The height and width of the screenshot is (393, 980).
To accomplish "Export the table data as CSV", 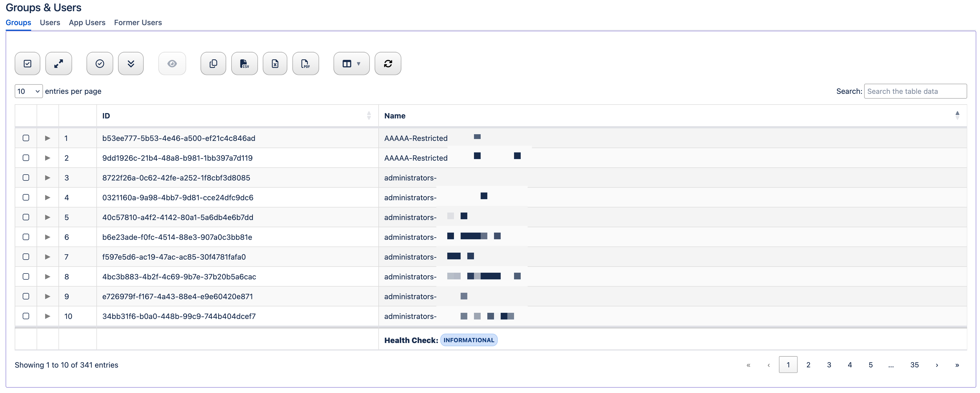I will (x=245, y=64).
